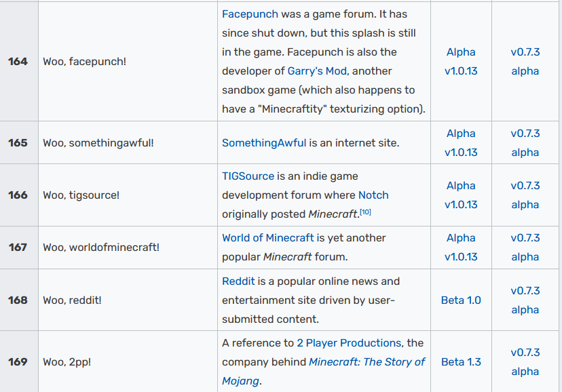
Task: Click the "Woo, reddit!" splash text
Action: click(72, 300)
